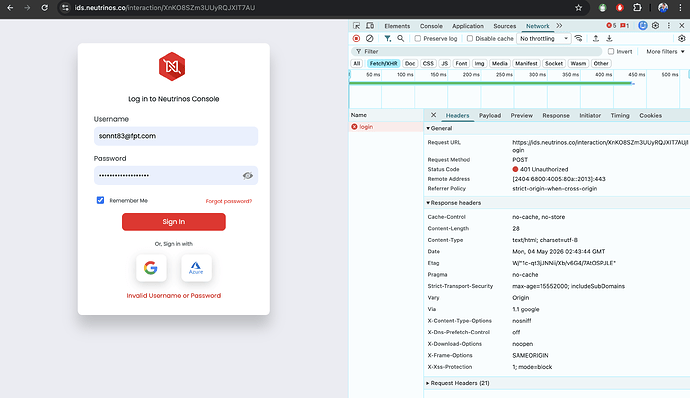Open the Response tab of the request
The image size is (690, 398).
click(x=556, y=115)
